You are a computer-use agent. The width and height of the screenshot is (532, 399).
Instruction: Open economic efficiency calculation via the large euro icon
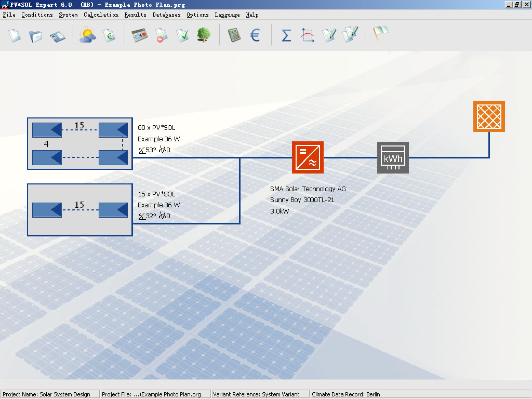(x=255, y=35)
